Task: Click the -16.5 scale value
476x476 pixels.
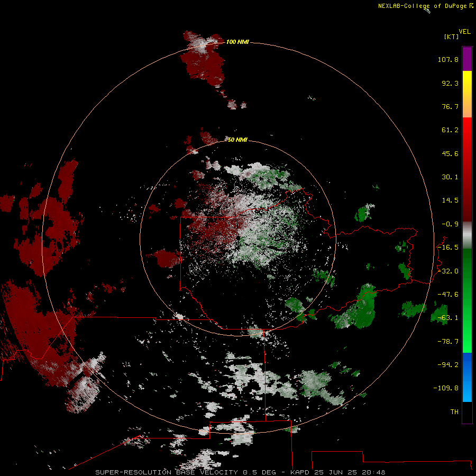Action: coord(448,248)
